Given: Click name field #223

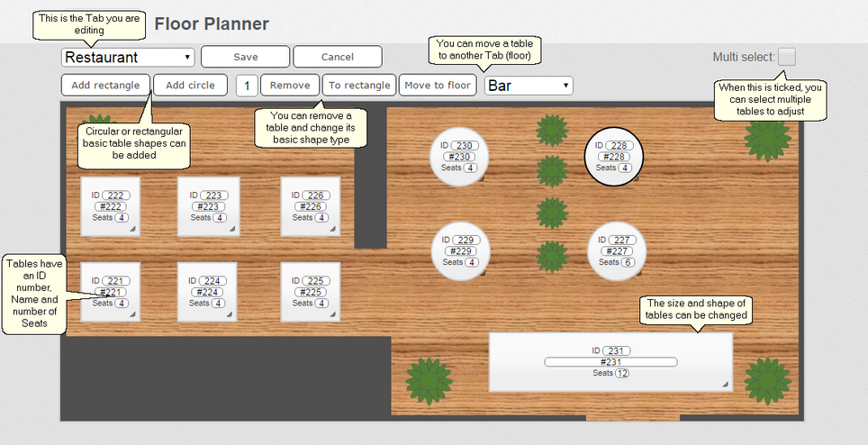Looking at the screenshot, I should click(x=209, y=206).
